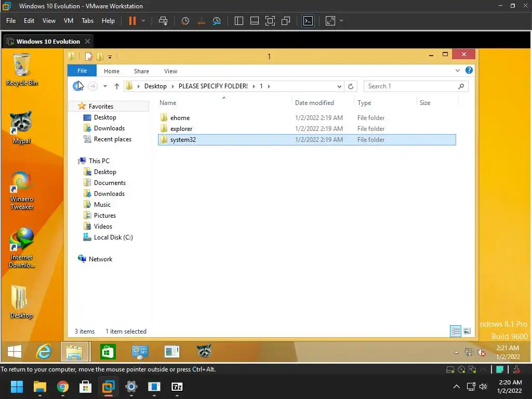Open Documents under This PC
The width and height of the screenshot is (532, 399).
tap(110, 182)
